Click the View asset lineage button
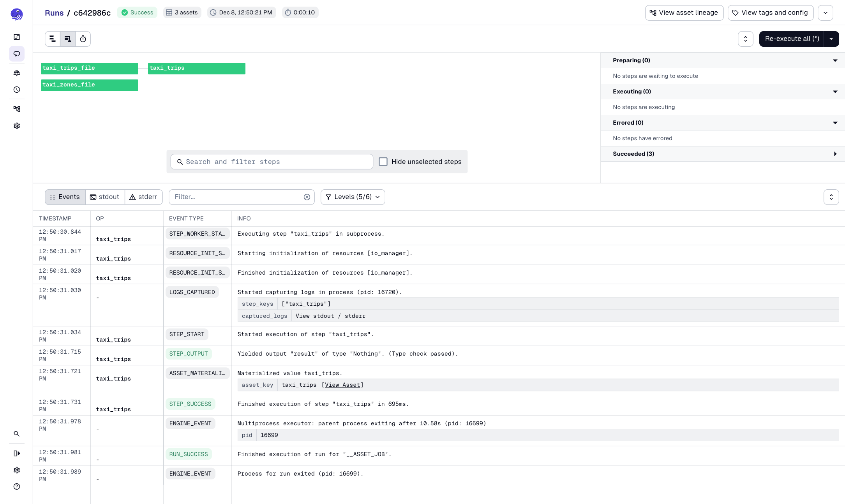Viewport: 845px width, 504px height. (x=684, y=12)
